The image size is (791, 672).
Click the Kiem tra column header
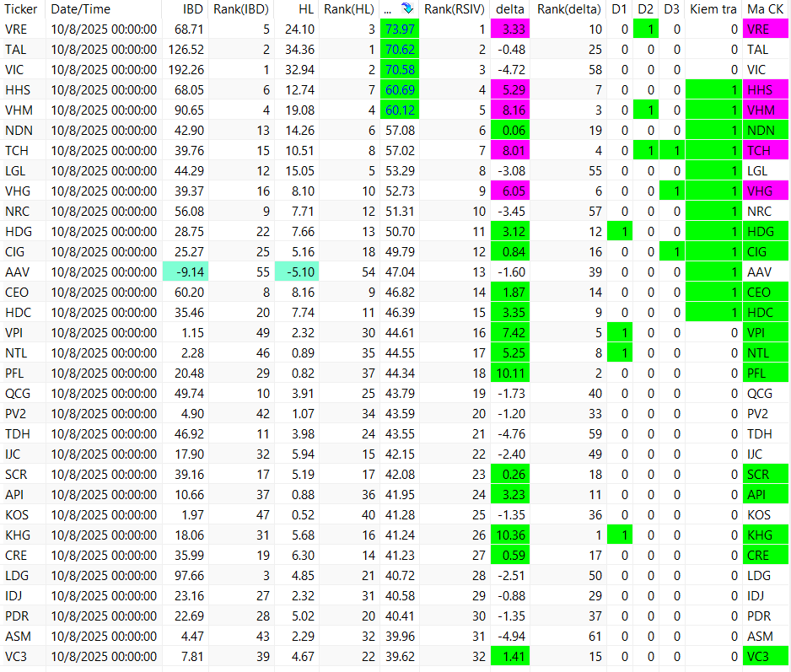tap(713, 9)
